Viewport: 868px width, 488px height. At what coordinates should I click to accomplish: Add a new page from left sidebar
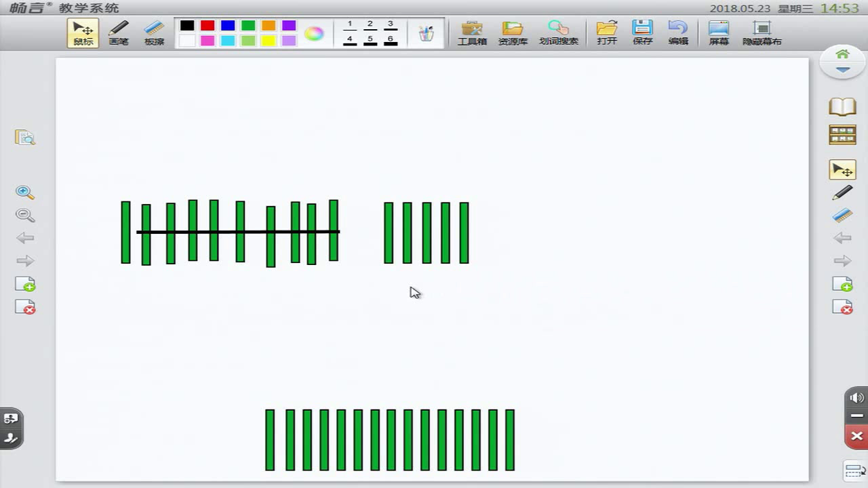tap(25, 284)
